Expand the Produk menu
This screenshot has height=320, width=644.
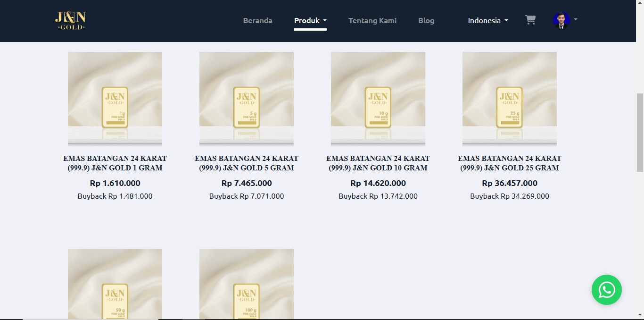pyautogui.click(x=310, y=21)
